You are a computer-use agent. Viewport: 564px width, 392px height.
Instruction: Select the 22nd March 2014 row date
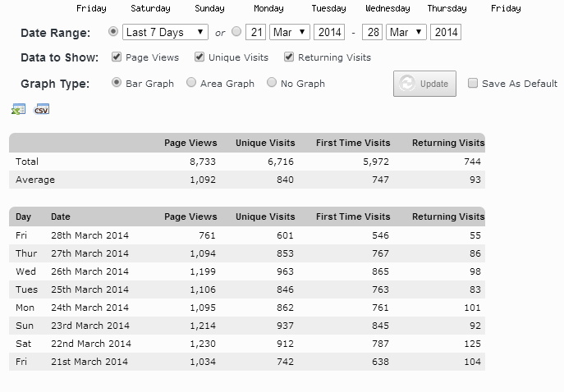coord(91,344)
